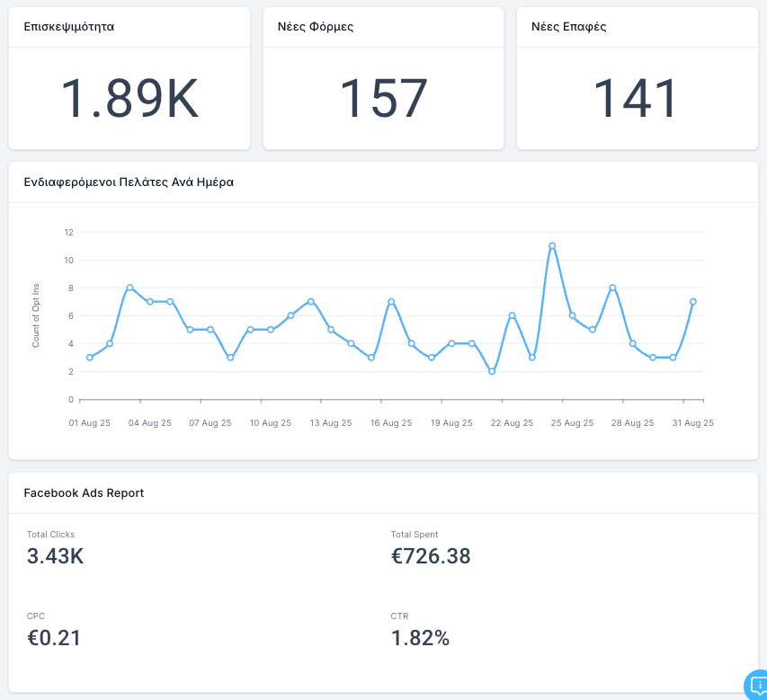Select the Νέες Επαφές card title
Screen dimensions: 767x700
[x=569, y=26]
